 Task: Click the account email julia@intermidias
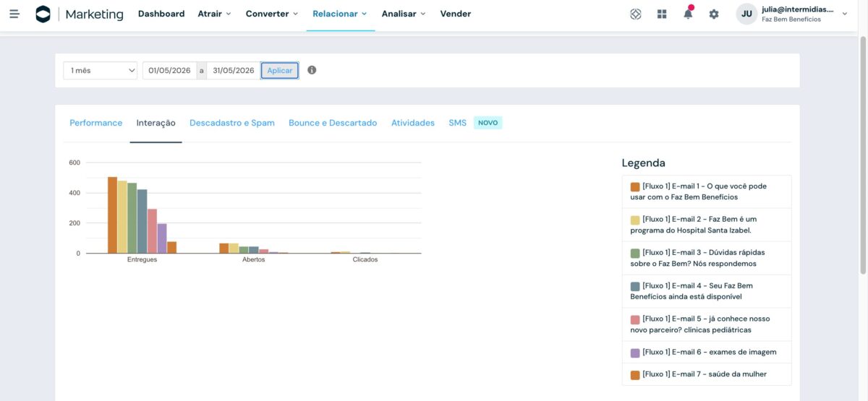pyautogui.click(x=798, y=10)
